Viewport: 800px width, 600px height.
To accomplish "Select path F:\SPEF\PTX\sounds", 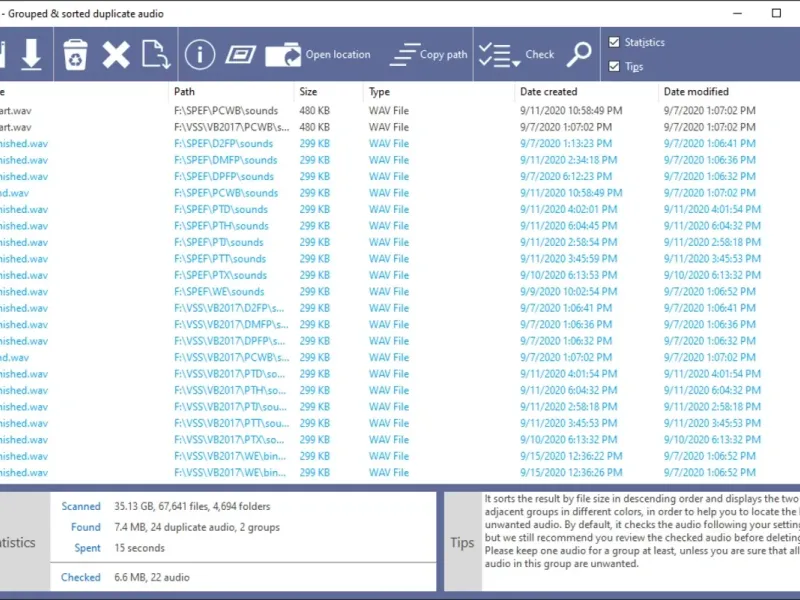I will 220,276.
